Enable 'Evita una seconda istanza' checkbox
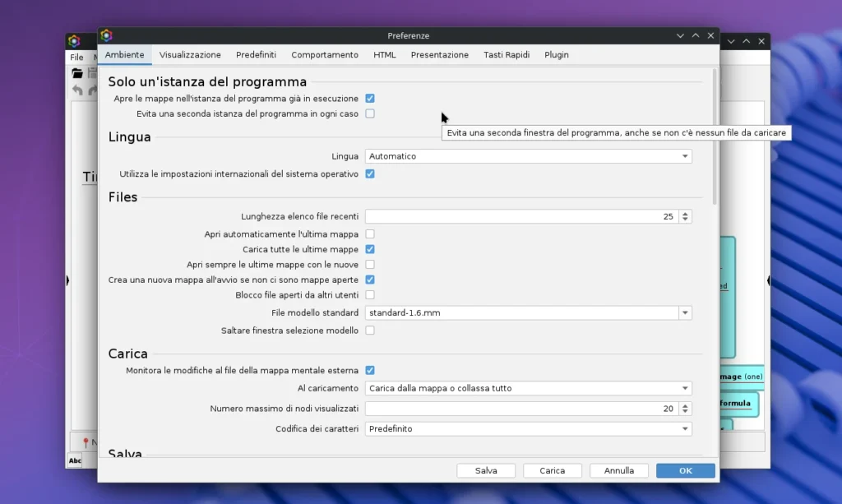Image resolution: width=842 pixels, height=504 pixels. click(370, 113)
